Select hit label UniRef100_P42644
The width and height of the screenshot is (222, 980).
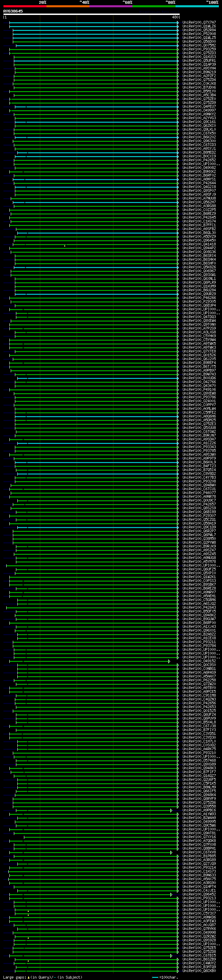(x=199, y=183)
